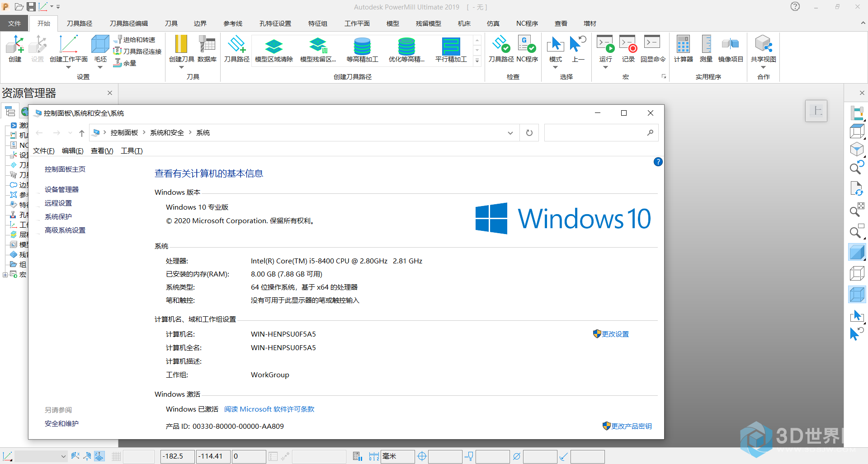
Task: Toggle the active workplane lock icon in status bar
Action: point(99,456)
